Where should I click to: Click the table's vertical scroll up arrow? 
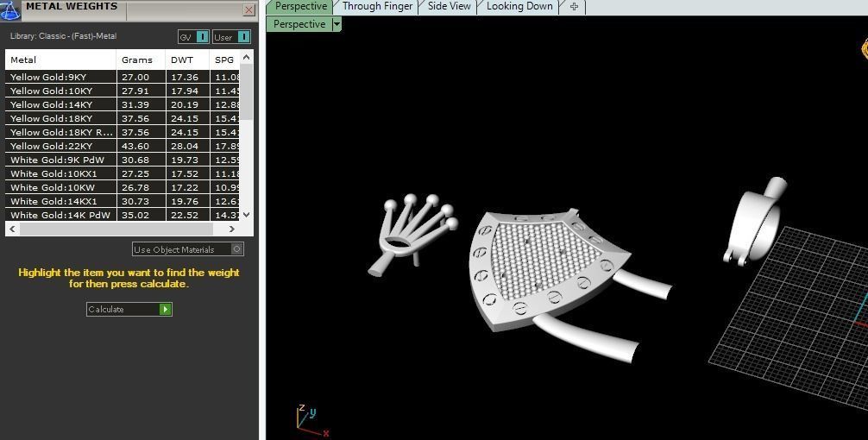point(247,57)
